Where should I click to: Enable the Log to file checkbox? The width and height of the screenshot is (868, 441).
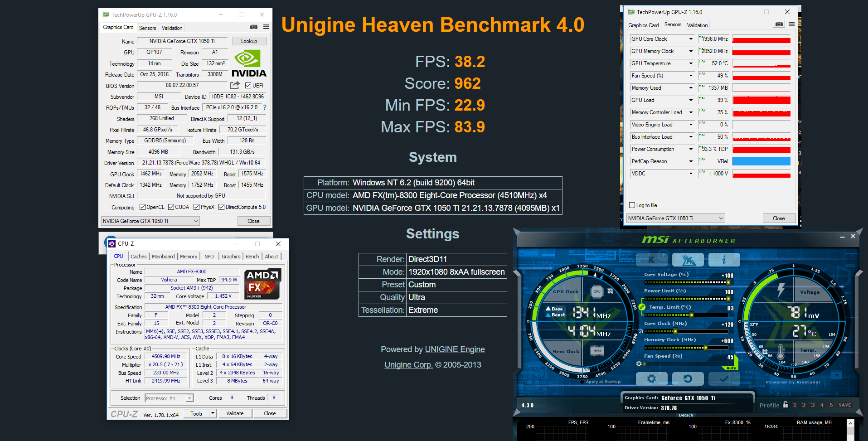(632, 205)
